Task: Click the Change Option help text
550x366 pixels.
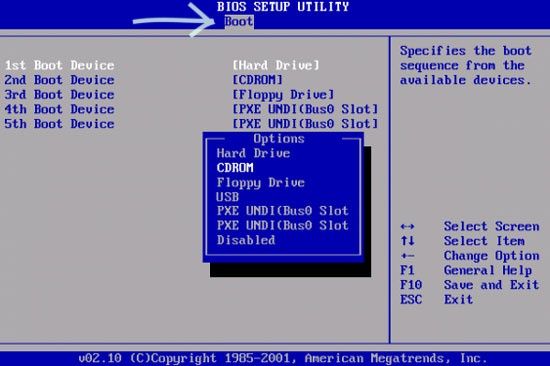Action: pos(491,256)
